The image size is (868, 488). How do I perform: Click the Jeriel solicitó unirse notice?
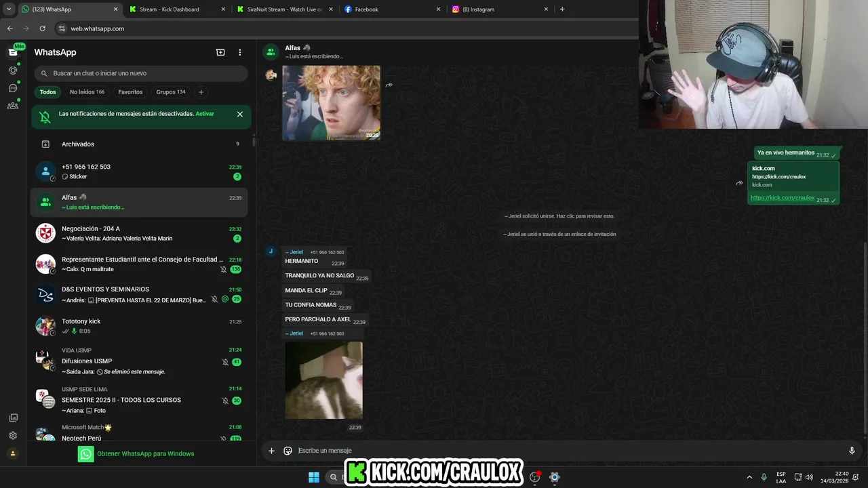point(559,216)
